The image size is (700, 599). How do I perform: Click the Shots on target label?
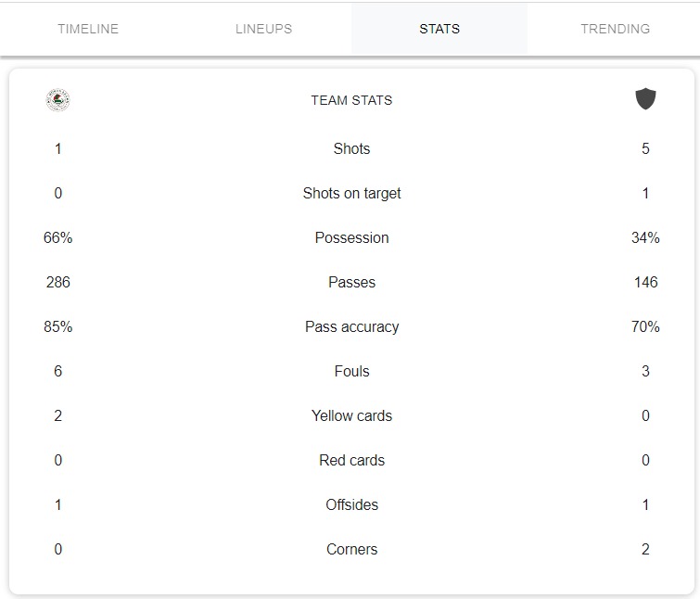point(351,193)
